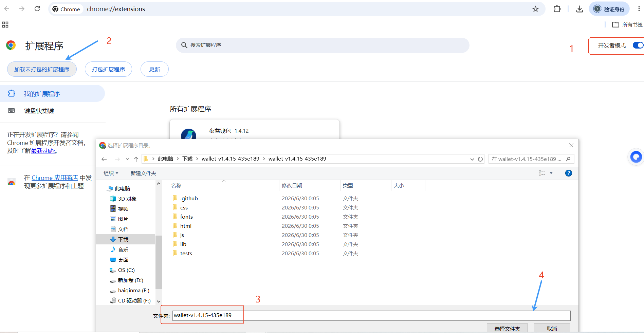Open the file dialog help icon
This screenshot has height=333, width=644.
[568, 173]
